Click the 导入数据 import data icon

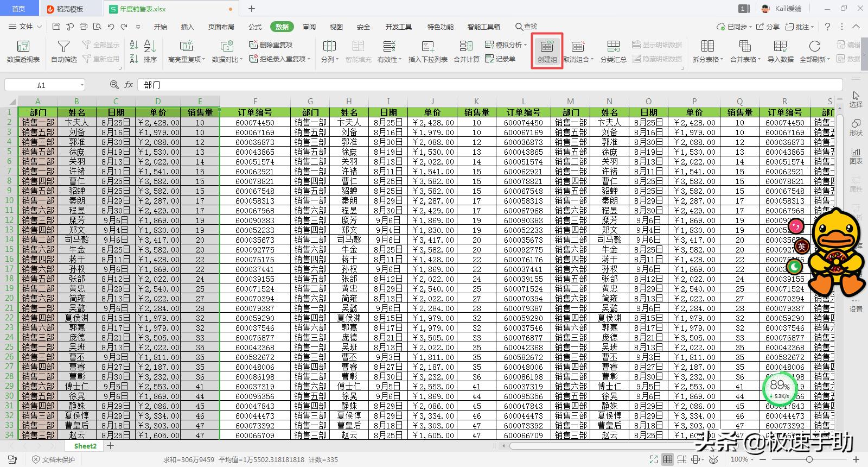tap(780, 46)
